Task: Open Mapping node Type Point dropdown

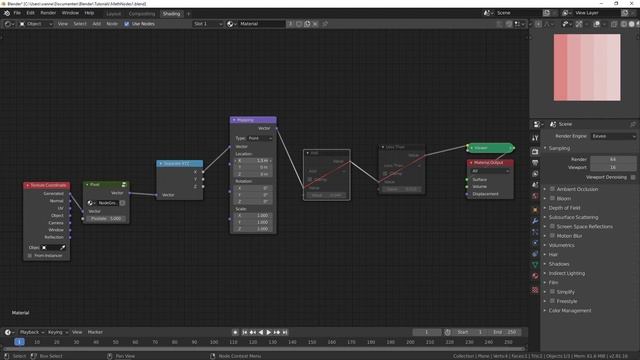Action: [x=260, y=138]
